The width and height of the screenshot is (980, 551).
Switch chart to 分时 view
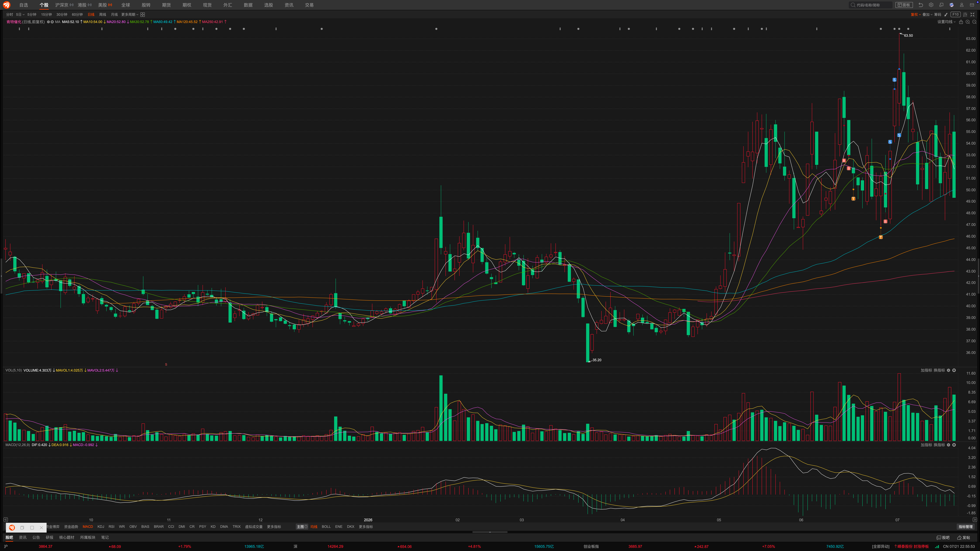pos(9,14)
